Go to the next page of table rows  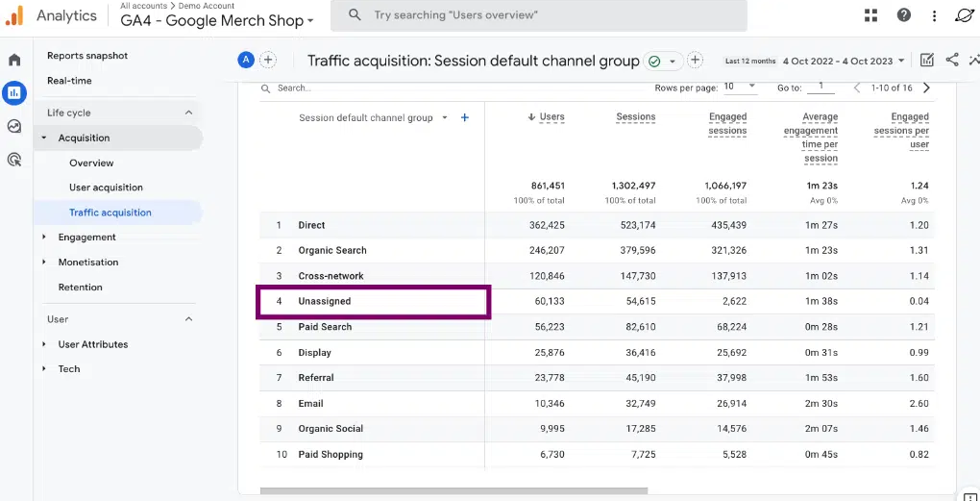pyautogui.click(x=926, y=88)
